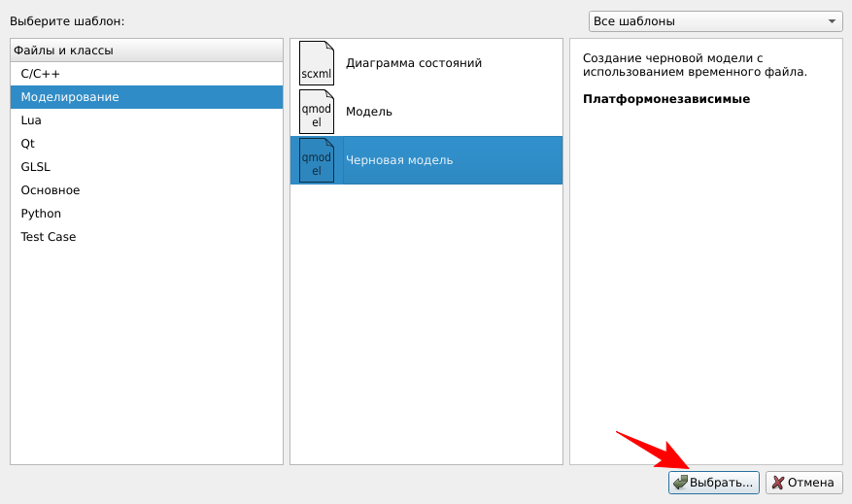The width and height of the screenshot is (852, 504).
Task: Pick the Qt category in the list
Action: pos(28,144)
